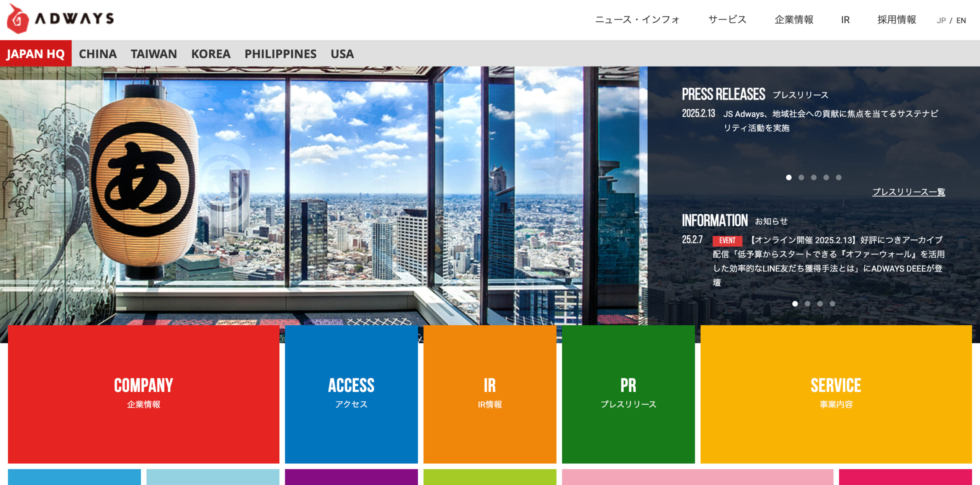Screen dimensions: 980x485
Task: Open the 採用情報 menu
Action: tap(897, 20)
